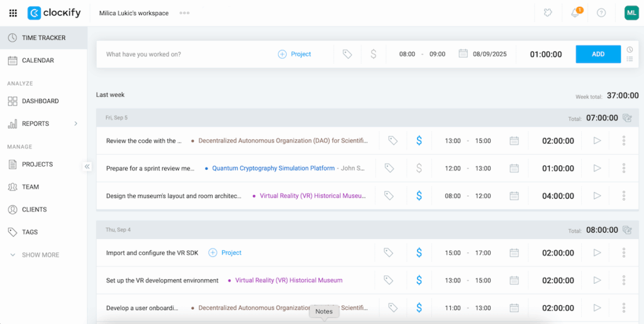
Task: Open calendar for sprint review entry
Action: [514, 168]
